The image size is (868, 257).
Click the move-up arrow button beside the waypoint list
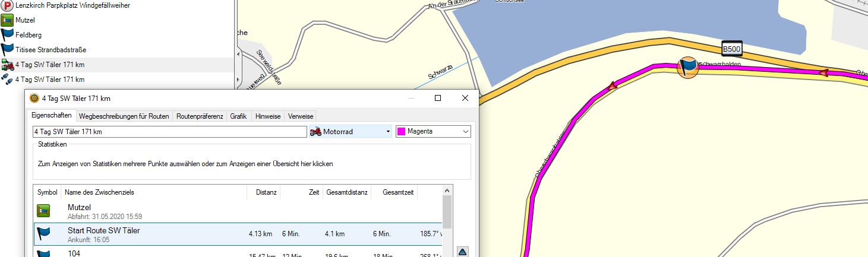(463, 252)
